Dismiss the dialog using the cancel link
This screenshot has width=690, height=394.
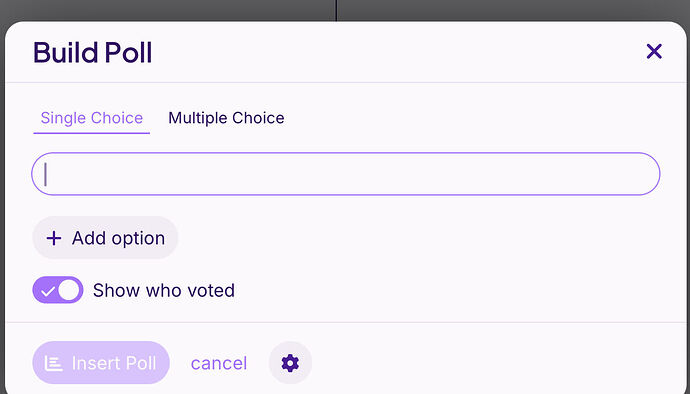[x=219, y=364]
